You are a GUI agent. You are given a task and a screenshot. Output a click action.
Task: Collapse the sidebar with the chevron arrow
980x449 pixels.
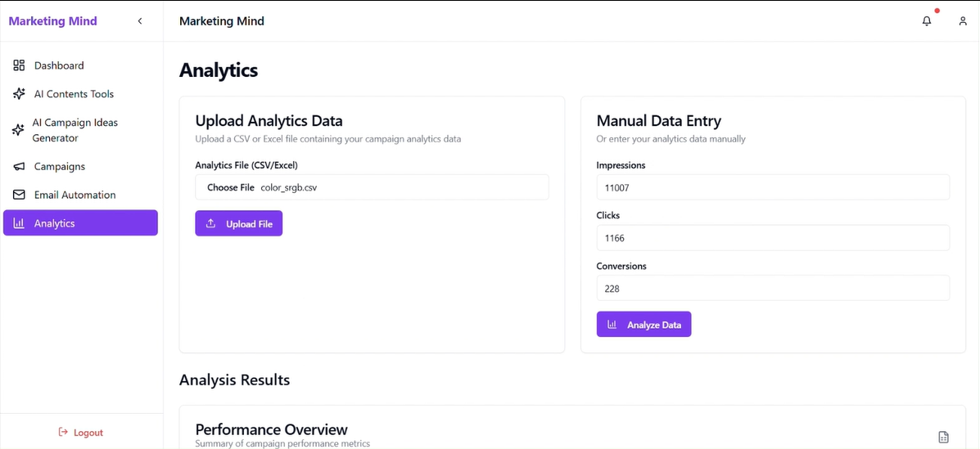coord(140,21)
